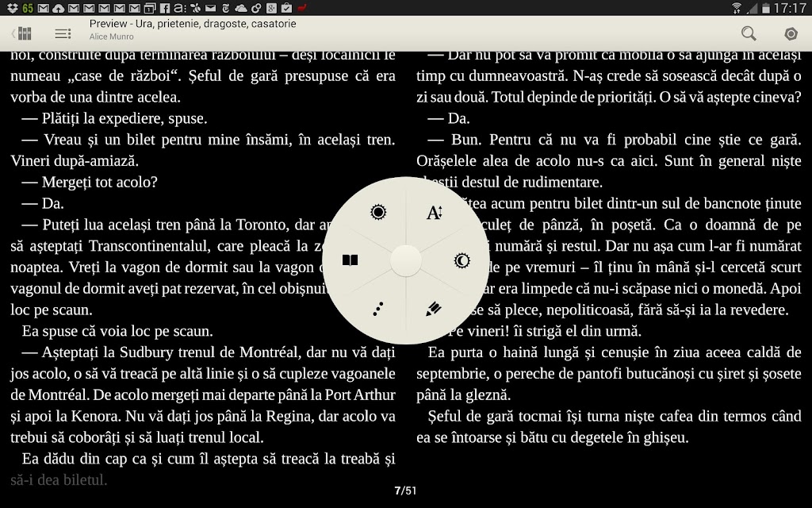This screenshot has width=812, height=508.
Task: Open the white envelope email notification
Action: pyautogui.click(x=210, y=8)
